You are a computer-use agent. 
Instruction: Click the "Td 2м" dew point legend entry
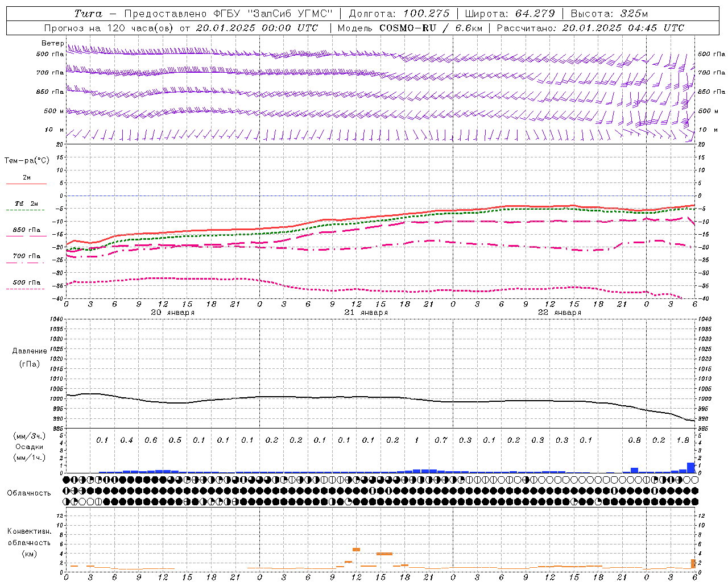point(27,203)
